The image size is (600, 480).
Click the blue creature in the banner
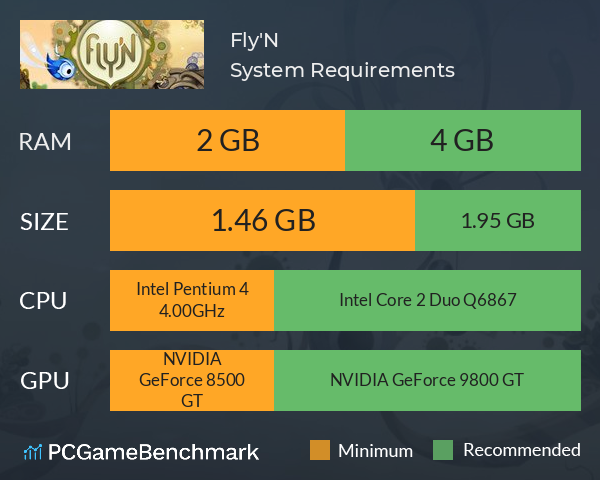tap(60, 65)
